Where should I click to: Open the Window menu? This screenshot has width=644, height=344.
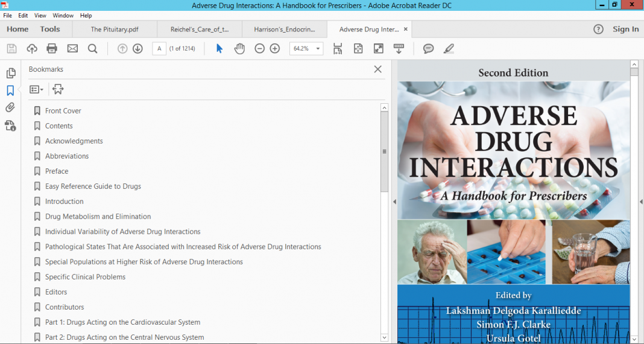tap(63, 15)
